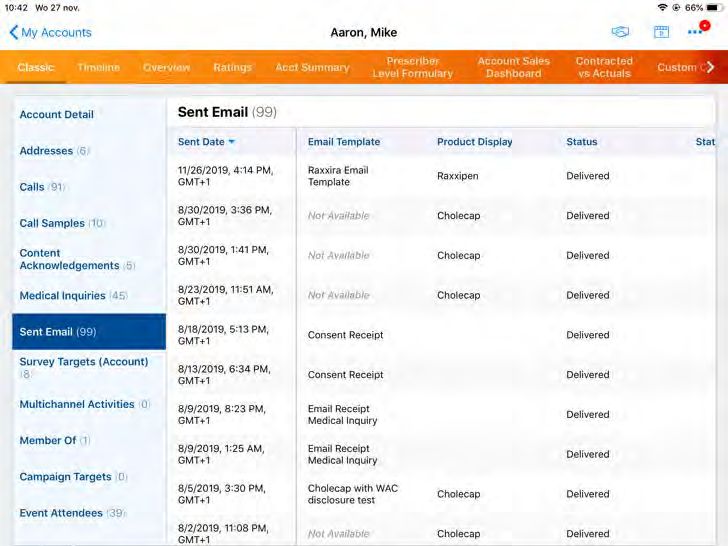
Task: Open the Cholecap with WAC disclosure test email
Action: pos(353,494)
